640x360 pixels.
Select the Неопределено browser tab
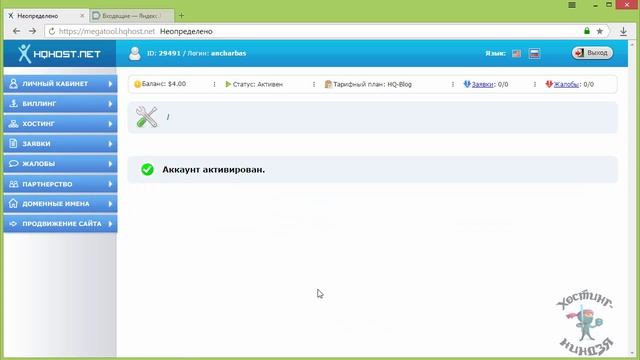[x=46, y=16]
